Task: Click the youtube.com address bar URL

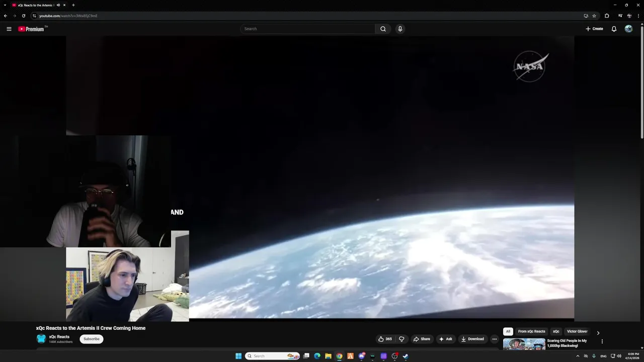Action: [x=68, y=16]
